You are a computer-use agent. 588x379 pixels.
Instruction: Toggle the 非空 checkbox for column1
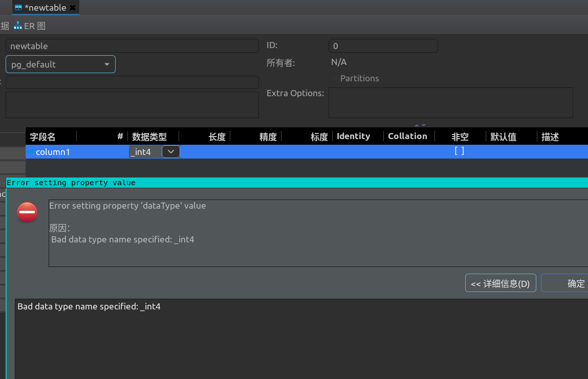click(x=459, y=151)
